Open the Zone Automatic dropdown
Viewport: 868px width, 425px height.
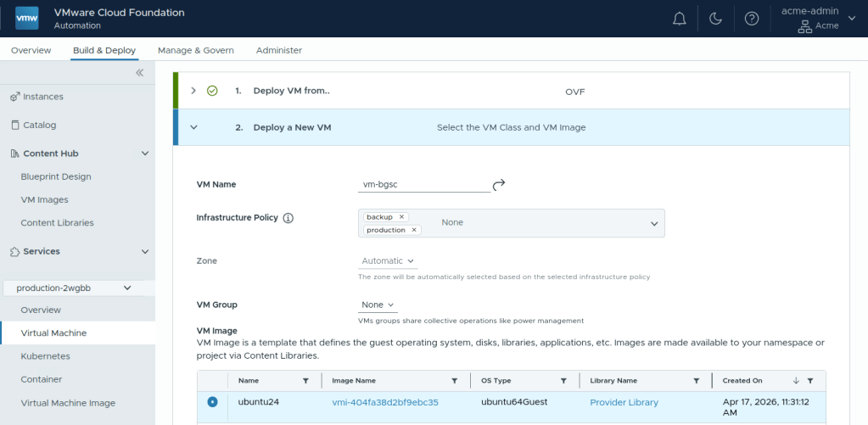[388, 260]
